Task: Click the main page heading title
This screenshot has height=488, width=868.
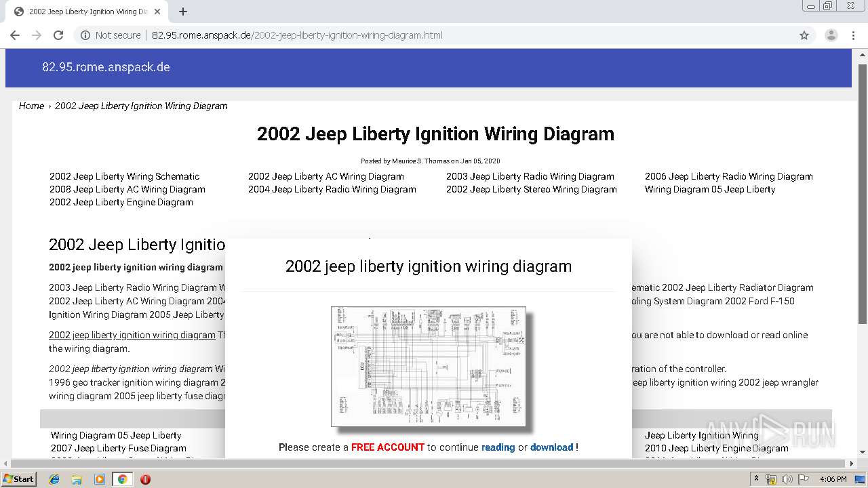Action: (x=435, y=134)
